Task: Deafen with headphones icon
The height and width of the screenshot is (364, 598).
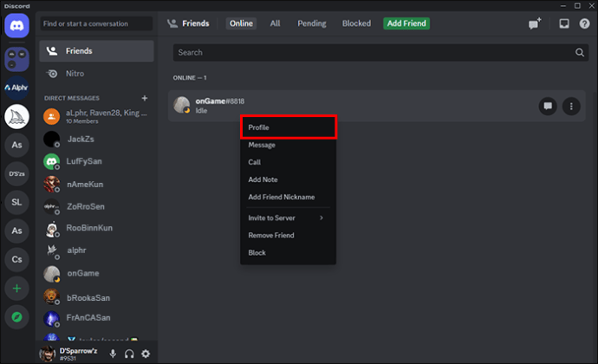Action: coord(129,354)
